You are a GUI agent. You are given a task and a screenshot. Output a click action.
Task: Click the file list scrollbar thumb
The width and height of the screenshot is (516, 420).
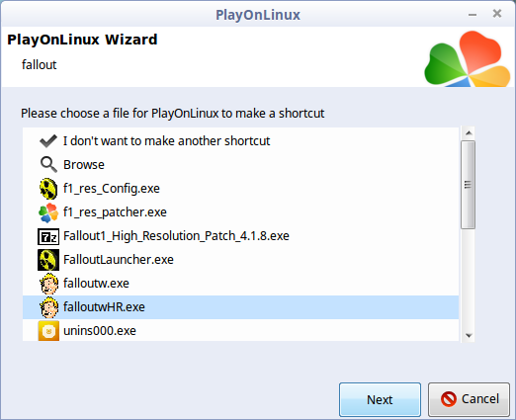(468, 185)
